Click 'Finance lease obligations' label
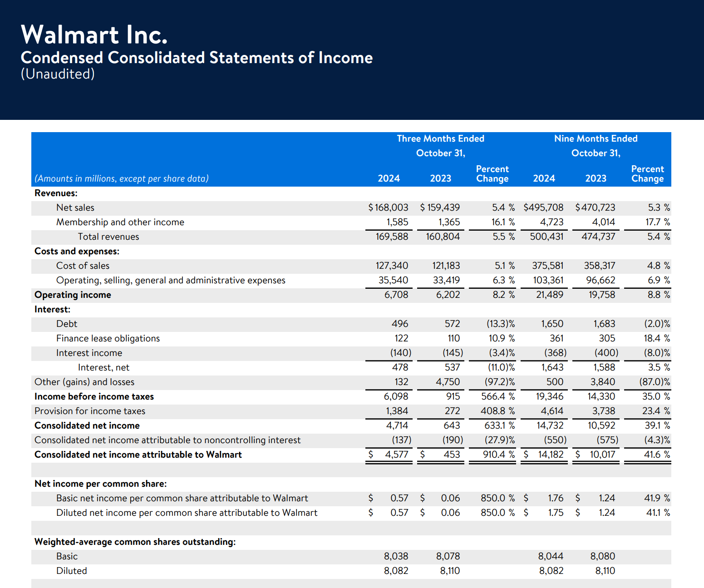The height and width of the screenshot is (588, 704). tap(108, 338)
